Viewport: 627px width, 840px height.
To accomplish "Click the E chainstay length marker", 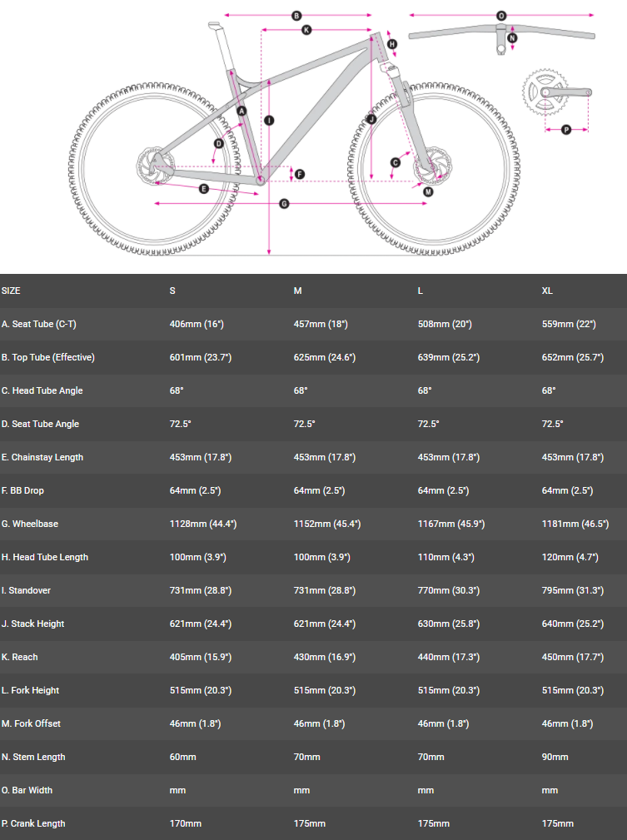I will [x=204, y=189].
